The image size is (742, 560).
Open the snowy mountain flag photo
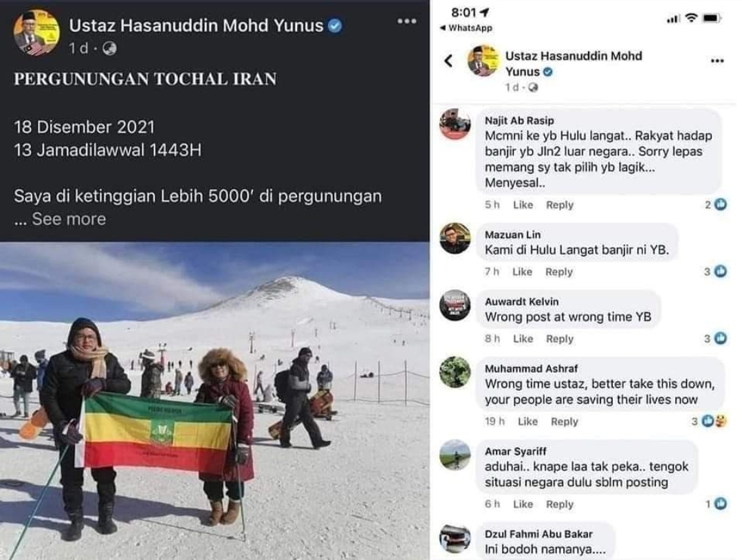(x=215, y=401)
